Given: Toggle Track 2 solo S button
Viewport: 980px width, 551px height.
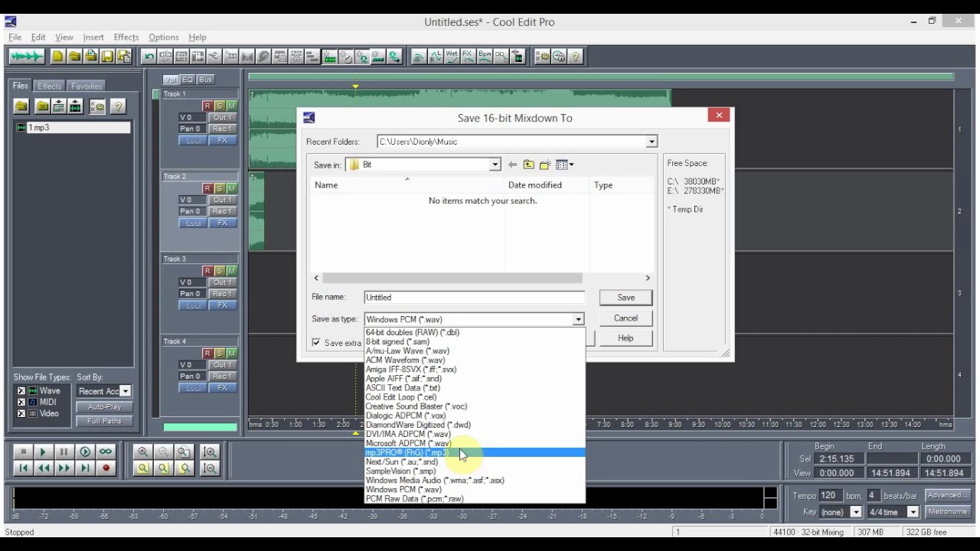Looking at the screenshot, I should (x=219, y=188).
